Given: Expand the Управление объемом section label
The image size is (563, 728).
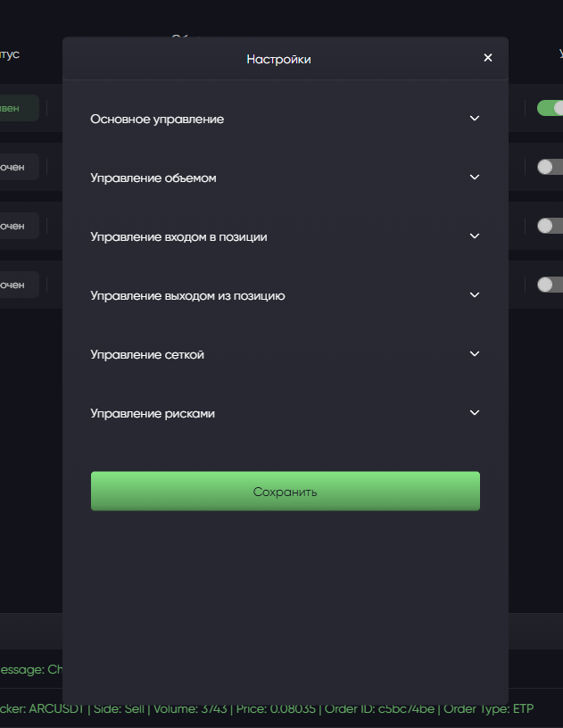Looking at the screenshot, I should pyautogui.click(x=153, y=178).
